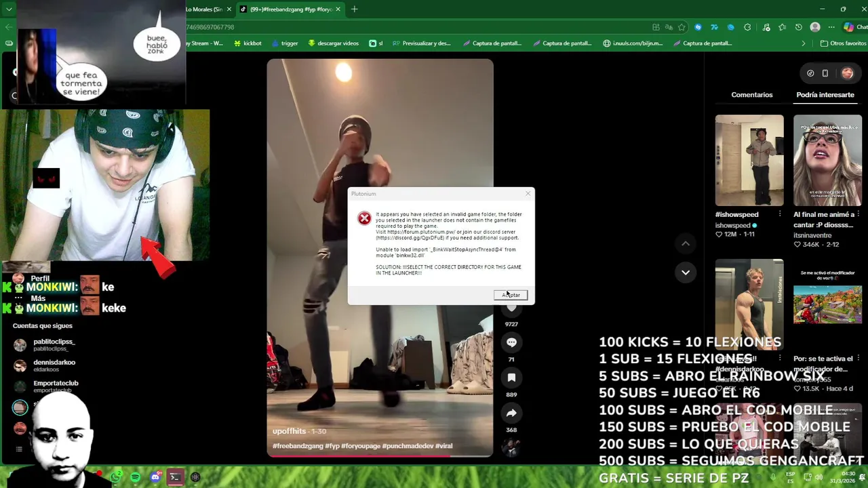868x488 pixels.
Task: Open Perfil in the TikTok sidebar
Action: pyautogui.click(x=31, y=279)
